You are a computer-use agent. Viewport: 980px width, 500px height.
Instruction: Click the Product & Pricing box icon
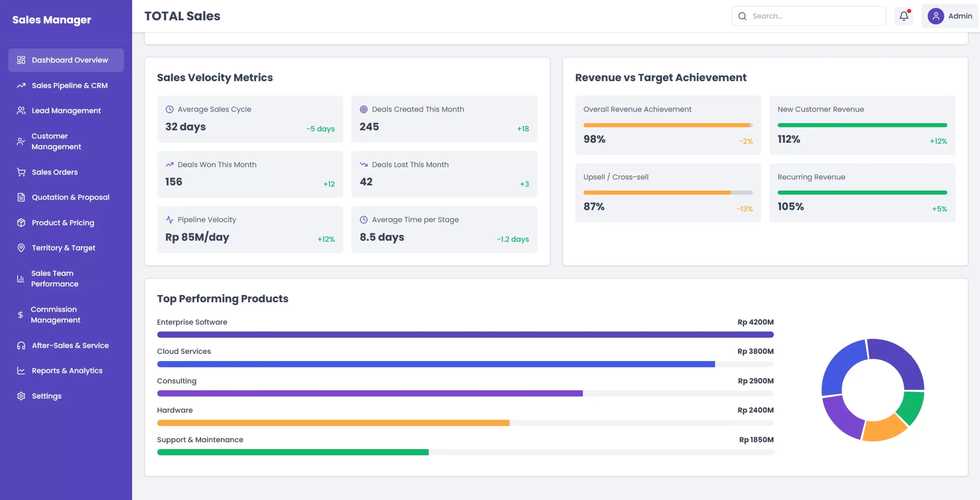pyautogui.click(x=21, y=222)
